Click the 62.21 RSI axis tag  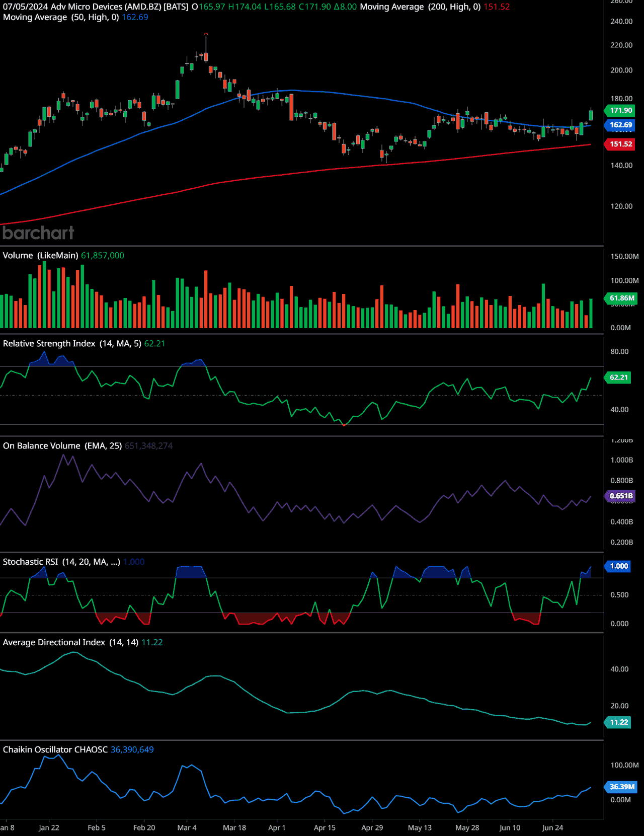(618, 377)
